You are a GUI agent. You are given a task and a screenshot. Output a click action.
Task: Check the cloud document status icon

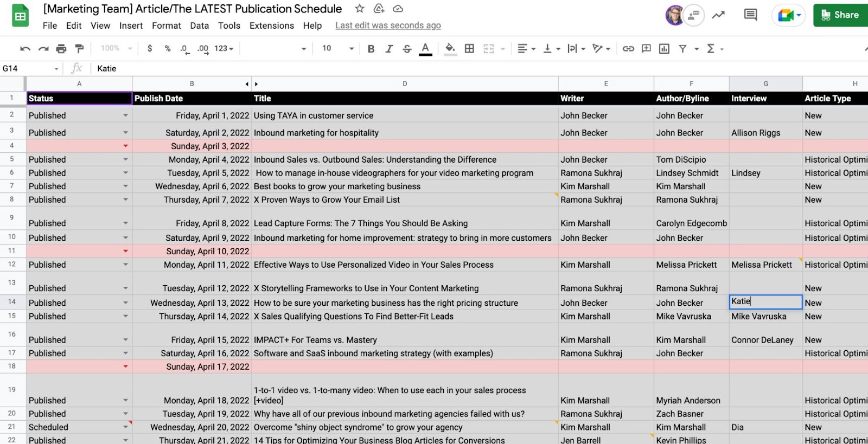[x=398, y=9]
